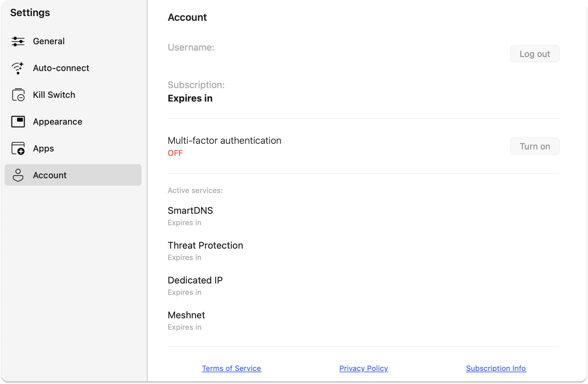View Subscription Info link
This screenshot has width=588, height=384.
tap(496, 368)
